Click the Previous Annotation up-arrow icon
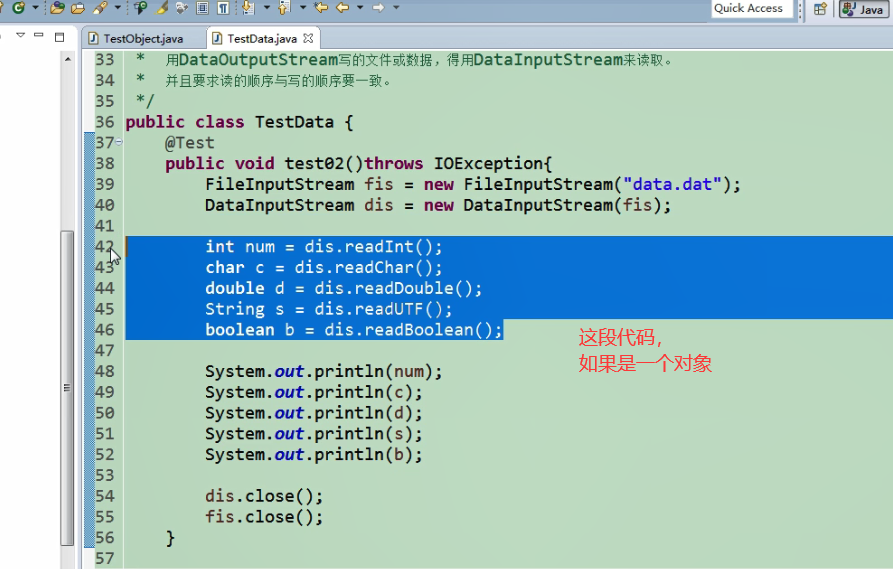Screen dimensions: 893x569 [x=284, y=7]
